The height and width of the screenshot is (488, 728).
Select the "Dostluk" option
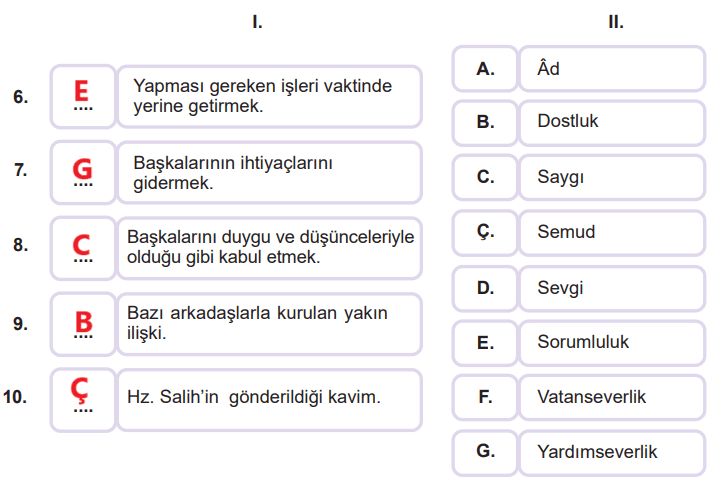pyautogui.click(x=611, y=122)
